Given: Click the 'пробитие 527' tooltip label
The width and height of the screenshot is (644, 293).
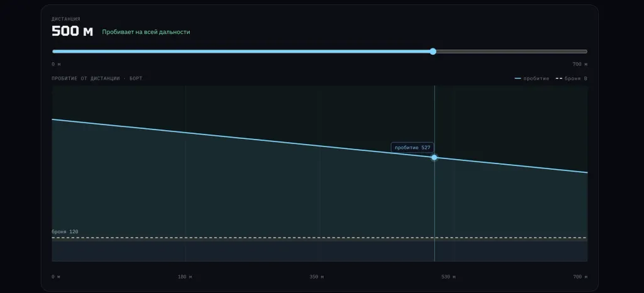Looking at the screenshot, I should (x=413, y=148).
